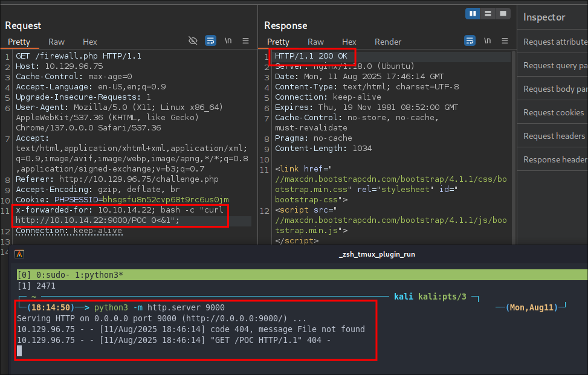Click the 'Expires: Thu, 19 Nov 1981' line

pyautogui.click(x=366, y=107)
